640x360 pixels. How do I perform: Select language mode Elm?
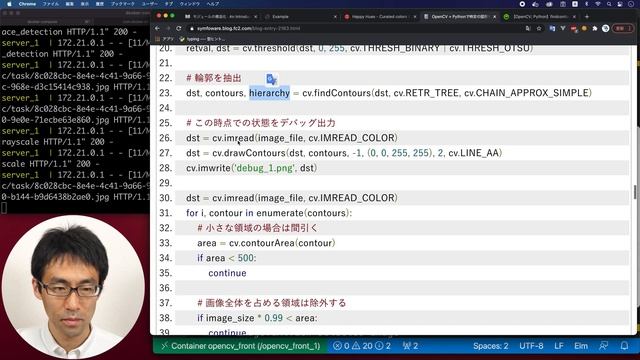(581, 346)
